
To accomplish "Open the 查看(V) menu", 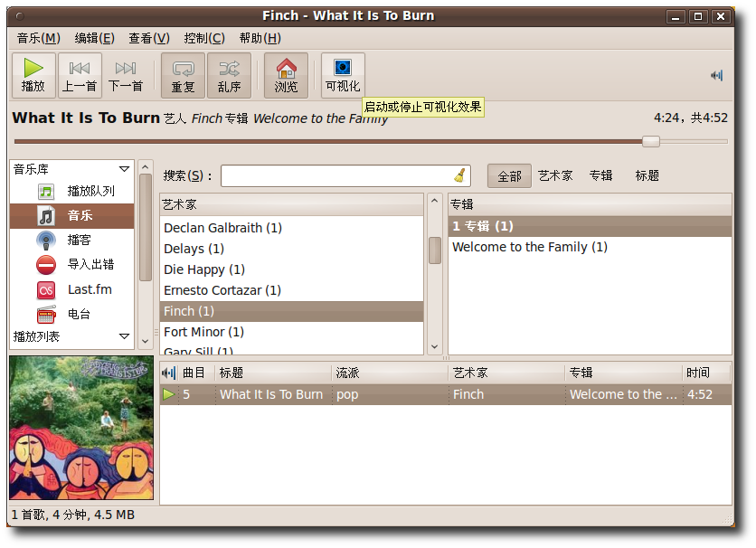I will pos(149,38).
